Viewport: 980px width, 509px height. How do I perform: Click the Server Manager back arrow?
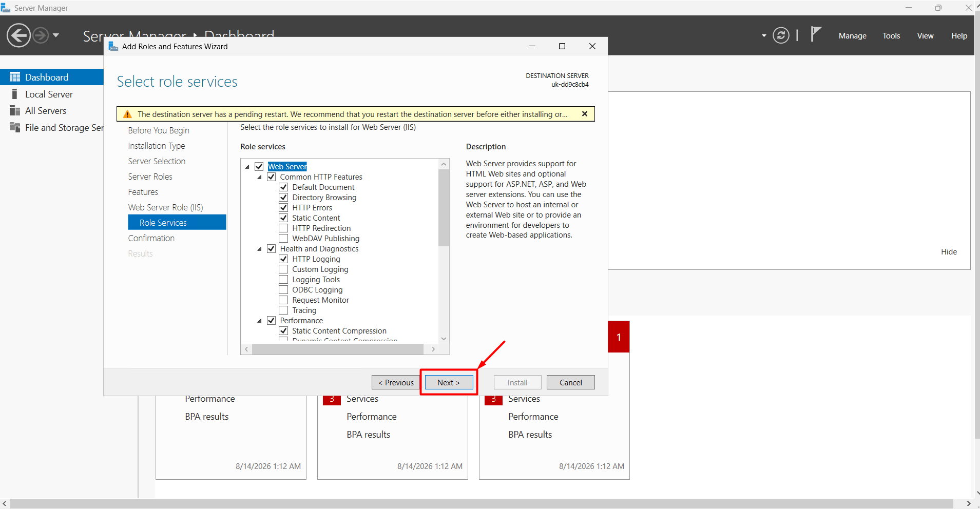pos(19,35)
